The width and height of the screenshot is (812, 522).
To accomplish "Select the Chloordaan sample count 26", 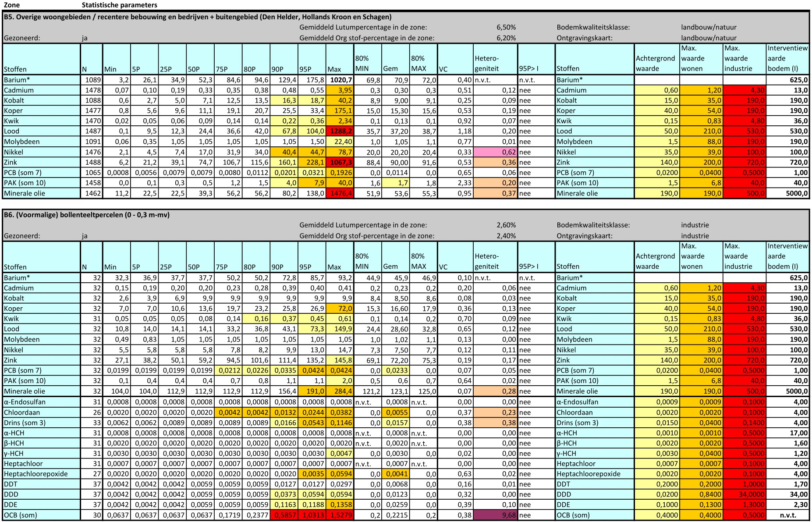I will pos(92,412).
